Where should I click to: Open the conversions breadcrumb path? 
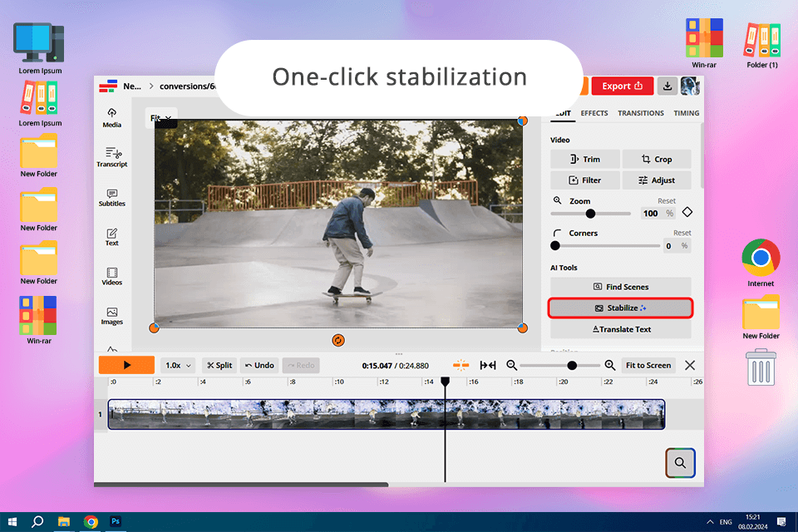(187, 86)
